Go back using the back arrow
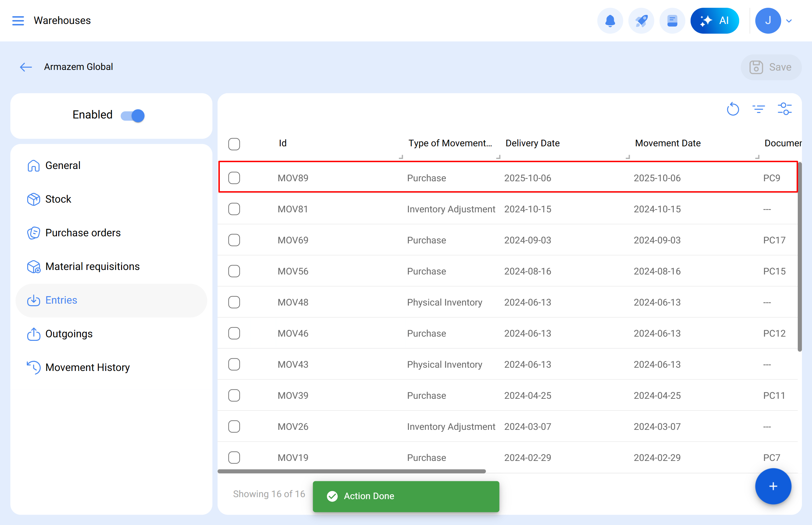This screenshot has height=525, width=812. coord(26,67)
